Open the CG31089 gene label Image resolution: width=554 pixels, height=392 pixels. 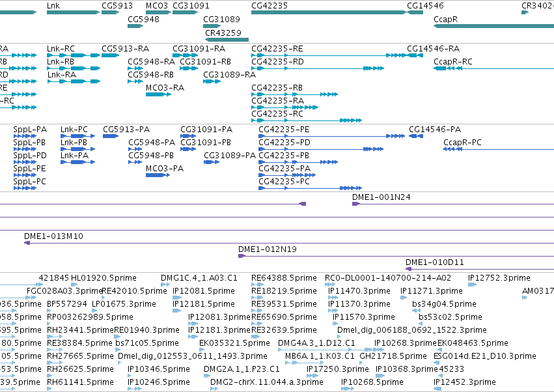(221, 19)
